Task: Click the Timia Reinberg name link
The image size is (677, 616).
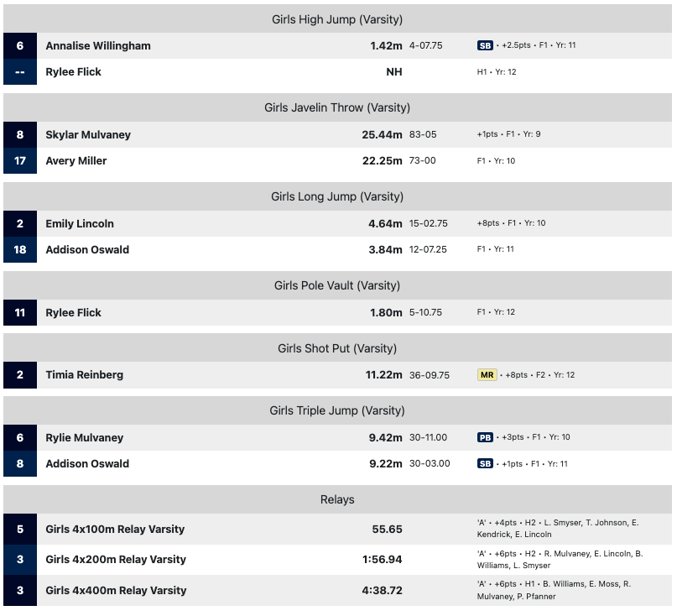Action: (x=84, y=375)
